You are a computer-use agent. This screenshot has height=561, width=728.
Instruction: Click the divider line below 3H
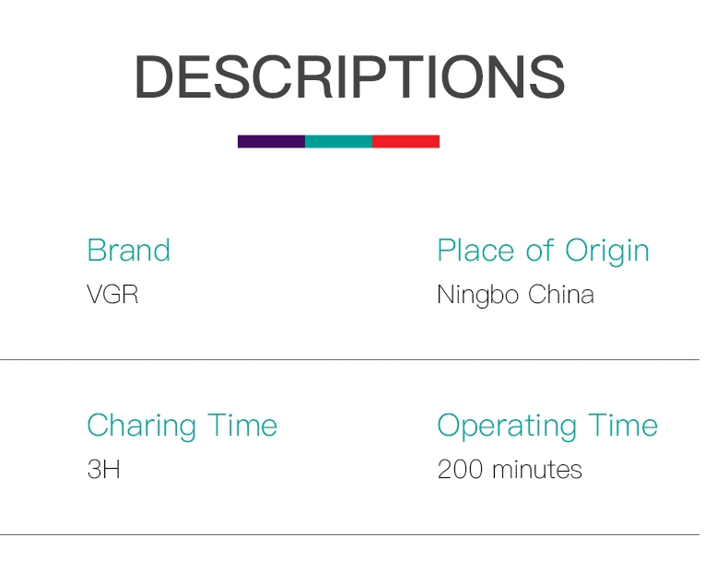(348, 534)
